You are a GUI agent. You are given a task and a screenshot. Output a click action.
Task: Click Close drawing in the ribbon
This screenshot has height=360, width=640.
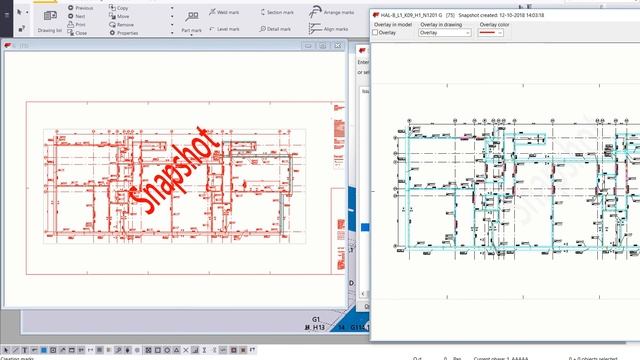[77, 33]
